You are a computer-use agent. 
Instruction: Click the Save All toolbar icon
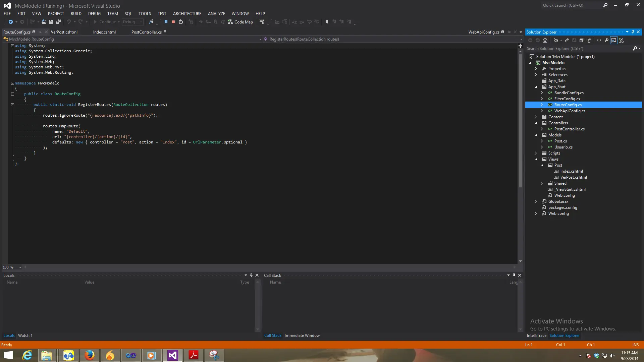click(59, 22)
